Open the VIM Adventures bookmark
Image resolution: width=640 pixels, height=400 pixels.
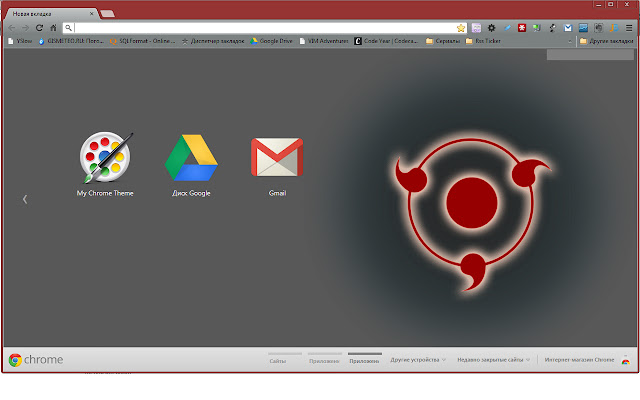click(324, 41)
